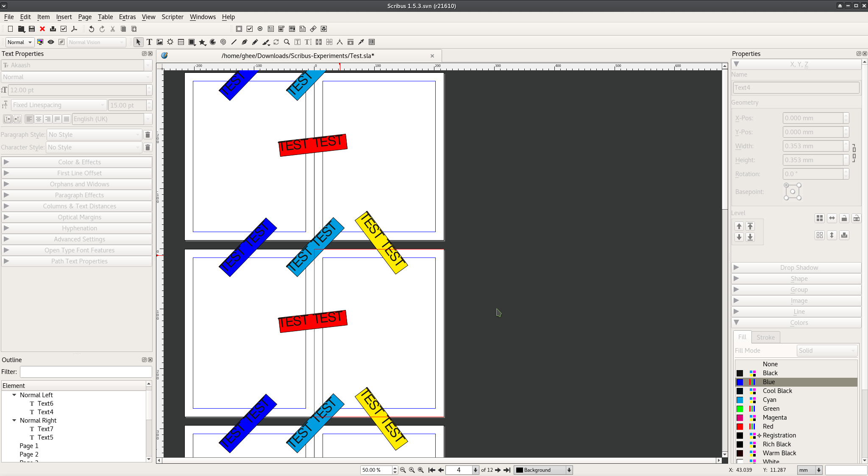The height and width of the screenshot is (476, 868).
Task: Pick the Green color swatch
Action: (x=771, y=409)
